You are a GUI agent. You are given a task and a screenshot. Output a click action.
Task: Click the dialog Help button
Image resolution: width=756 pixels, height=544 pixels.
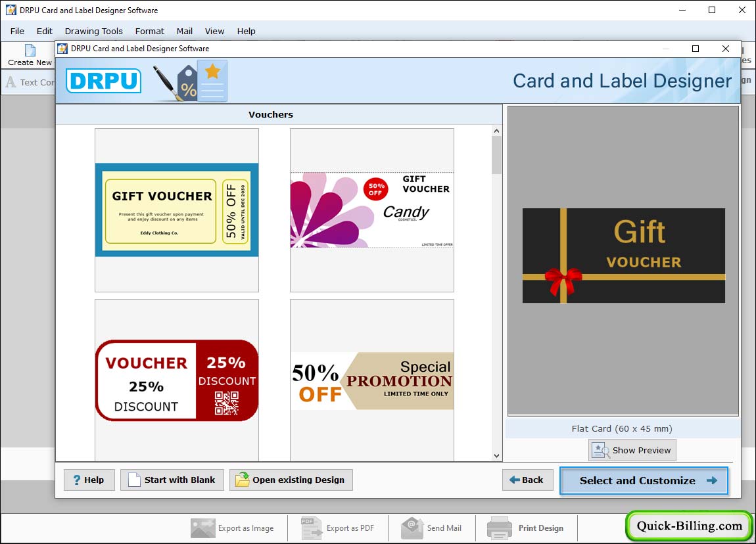[x=89, y=480]
